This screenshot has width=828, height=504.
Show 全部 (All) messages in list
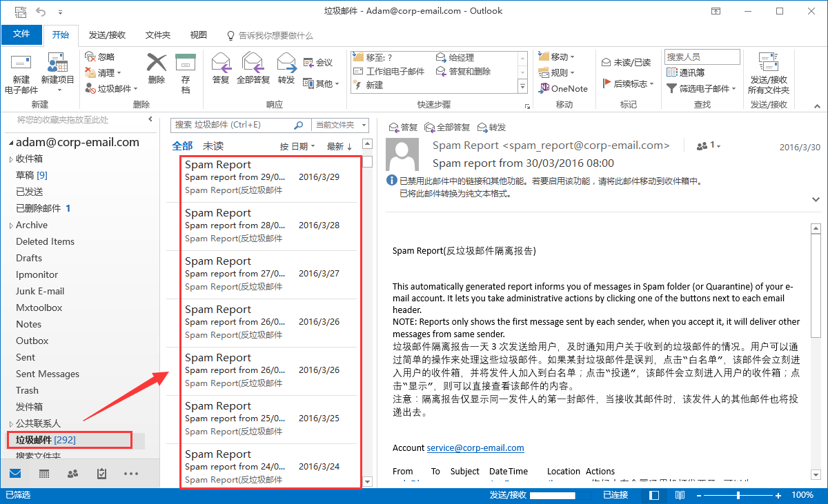click(x=182, y=146)
